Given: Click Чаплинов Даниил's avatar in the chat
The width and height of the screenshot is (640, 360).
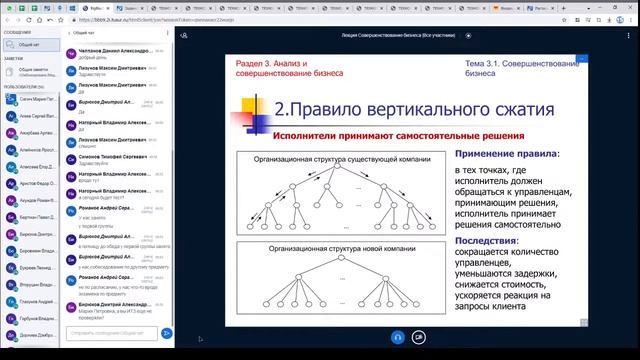Looking at the screenshot, I should tap(71, 53).
